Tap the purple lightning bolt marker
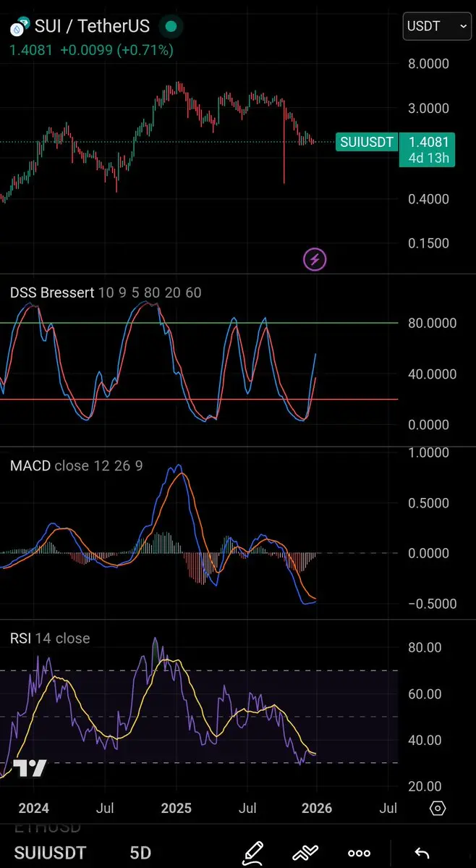 point(315,259)
